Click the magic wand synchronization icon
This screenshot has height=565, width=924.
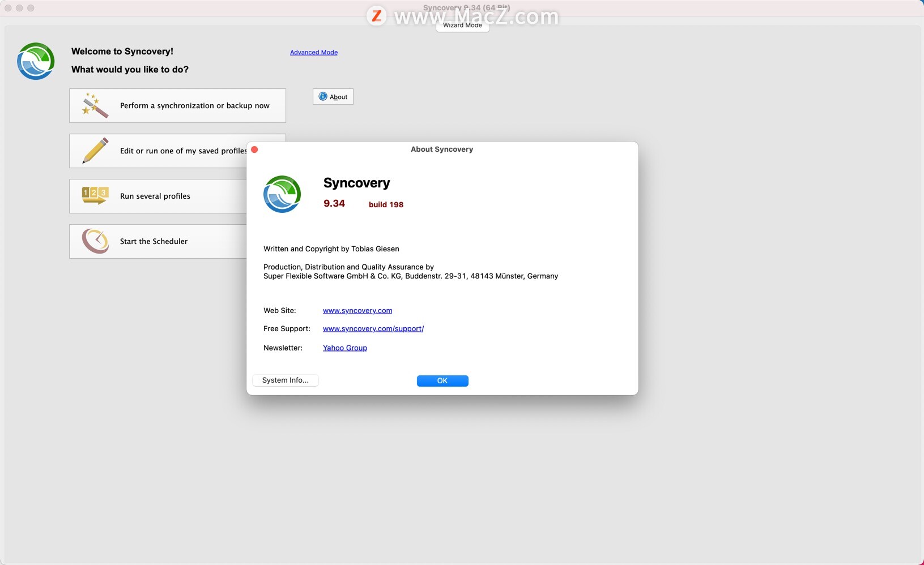click(95, 105)
